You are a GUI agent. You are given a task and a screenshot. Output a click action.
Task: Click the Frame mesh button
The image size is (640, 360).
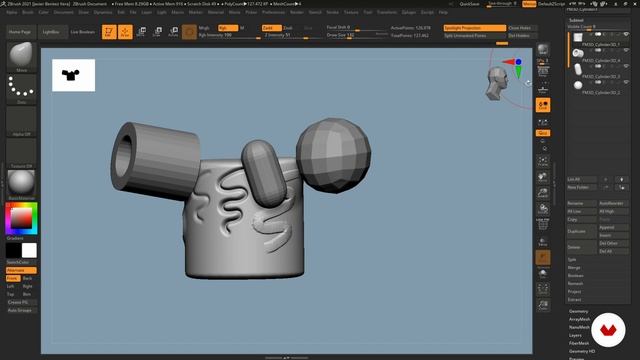pyautogui.click(x=543, y=160)
